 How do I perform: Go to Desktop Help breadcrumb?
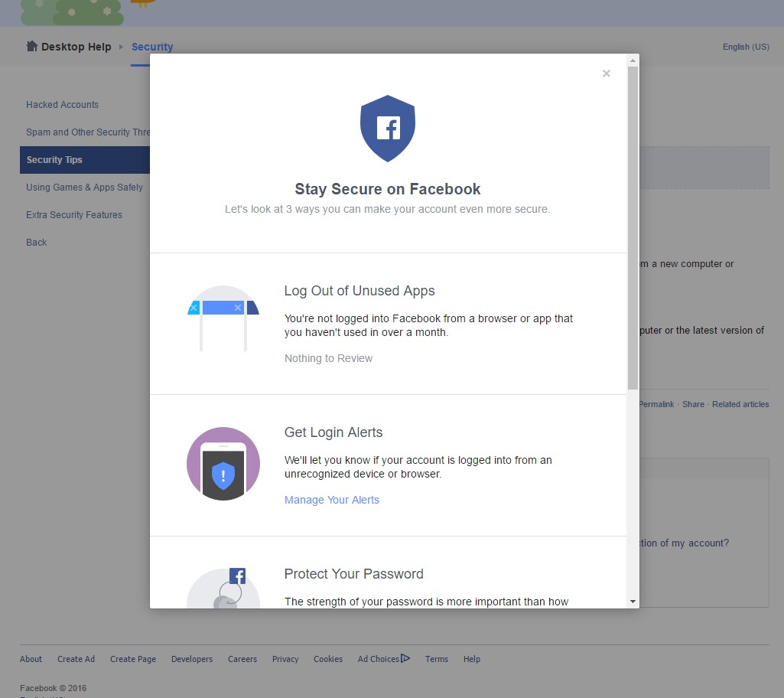click(x=76, y=47)
